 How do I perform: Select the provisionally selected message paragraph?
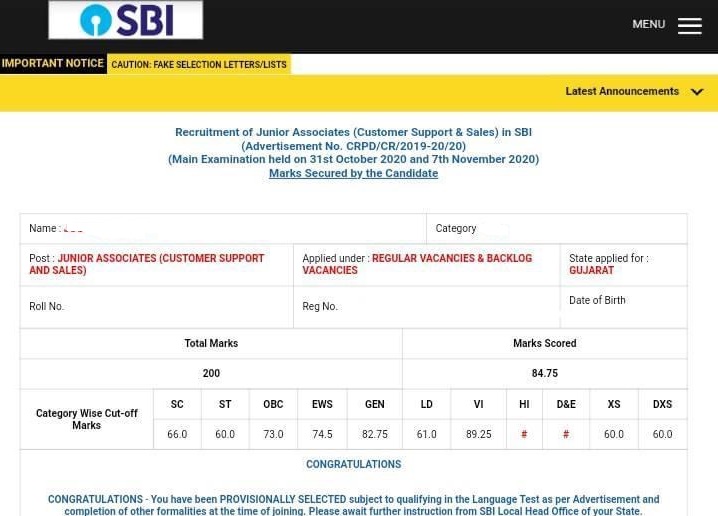(353, 505)
